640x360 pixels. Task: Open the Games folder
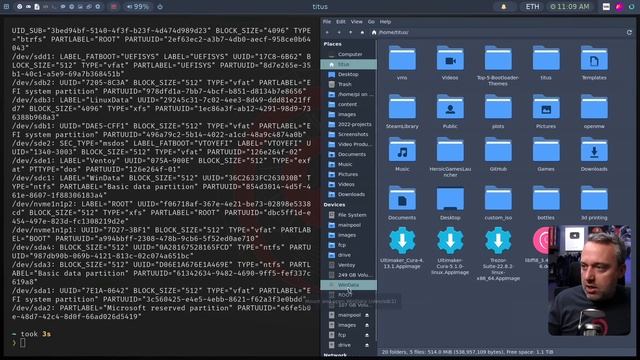pyautogui.click(x=546, y=154)
